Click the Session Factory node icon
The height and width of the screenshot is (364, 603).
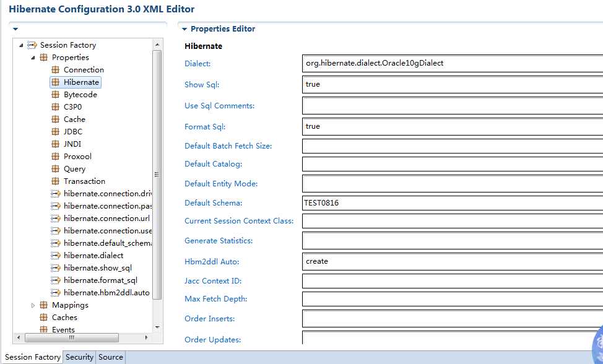32,45
